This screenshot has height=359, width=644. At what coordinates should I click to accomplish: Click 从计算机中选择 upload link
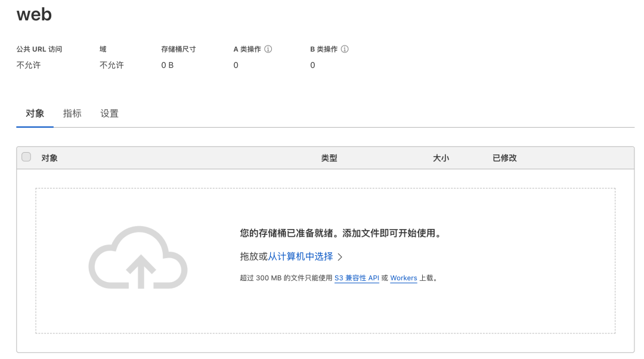300,256
